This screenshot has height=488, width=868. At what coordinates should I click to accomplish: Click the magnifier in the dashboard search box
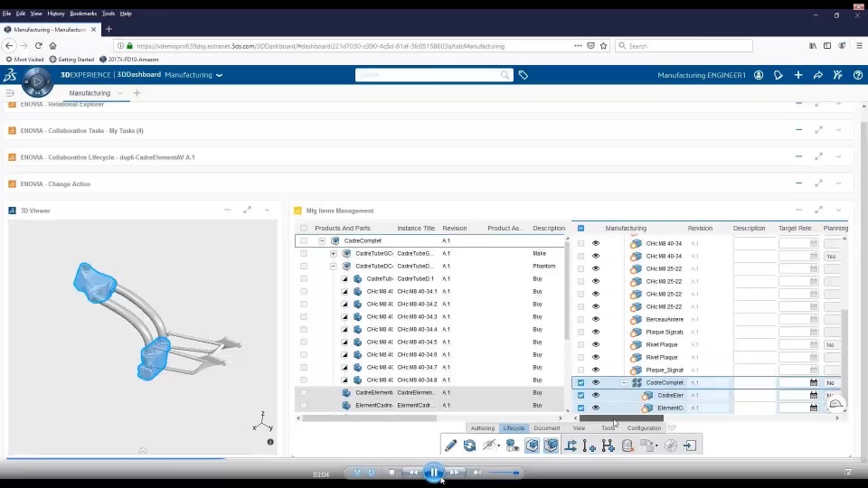coord(505,75)
